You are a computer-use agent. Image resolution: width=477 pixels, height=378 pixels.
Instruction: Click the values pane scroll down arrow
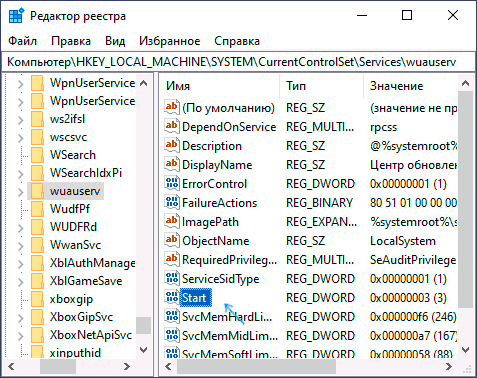click(466, 350)
